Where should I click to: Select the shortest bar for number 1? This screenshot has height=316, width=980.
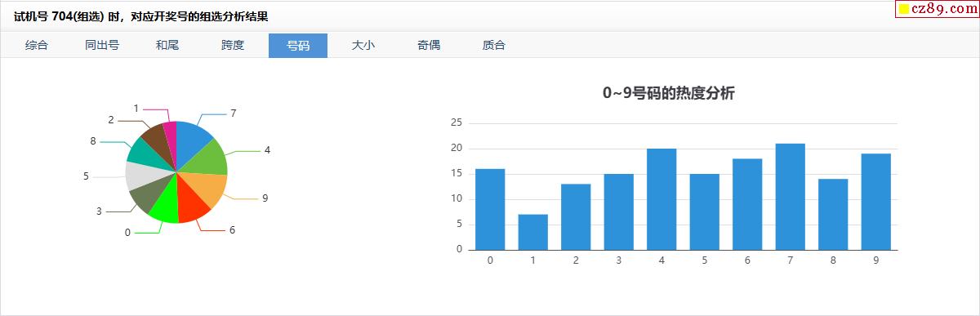(x=532, y=232)
